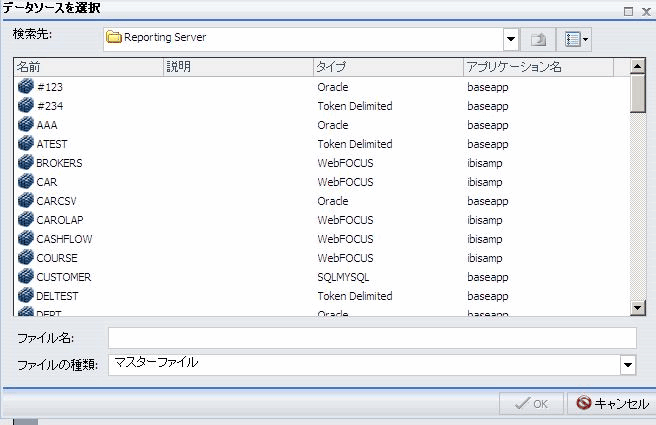The width and height of the screenshot is (656, 425).
Task: Click the master file icon beside CUSTOMER
Action: tap(26, 277)
